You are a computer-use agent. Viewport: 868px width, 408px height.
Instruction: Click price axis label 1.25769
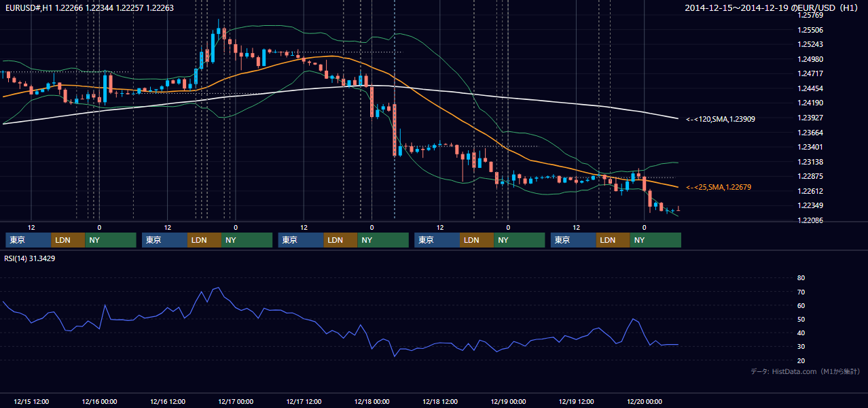[810, 15]
